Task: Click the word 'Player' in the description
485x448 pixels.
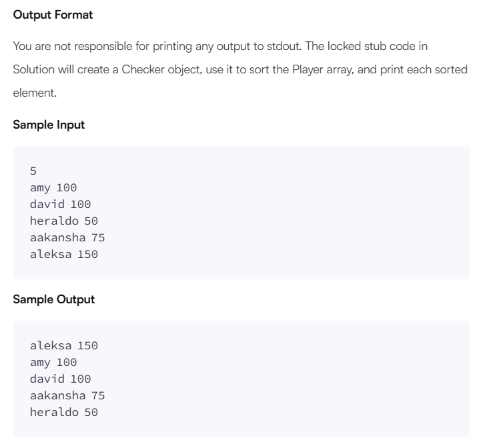Action: (x=307, y=69)
